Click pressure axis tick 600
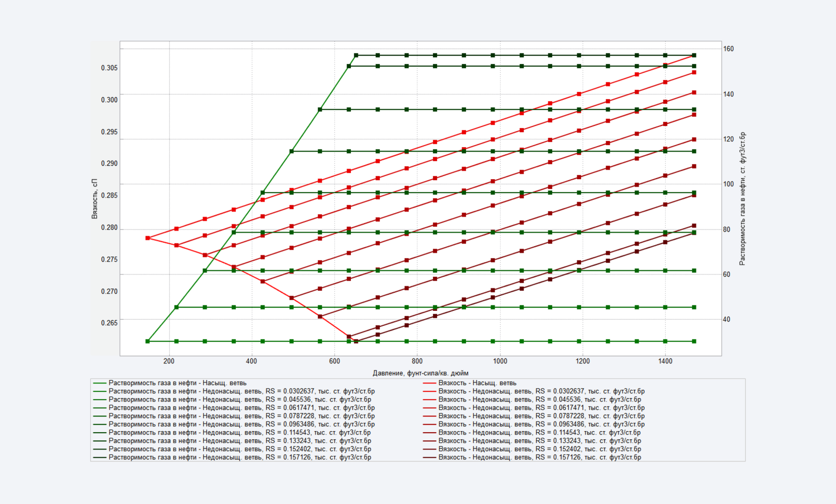The image size is (836, 504). tap(335, 361)
